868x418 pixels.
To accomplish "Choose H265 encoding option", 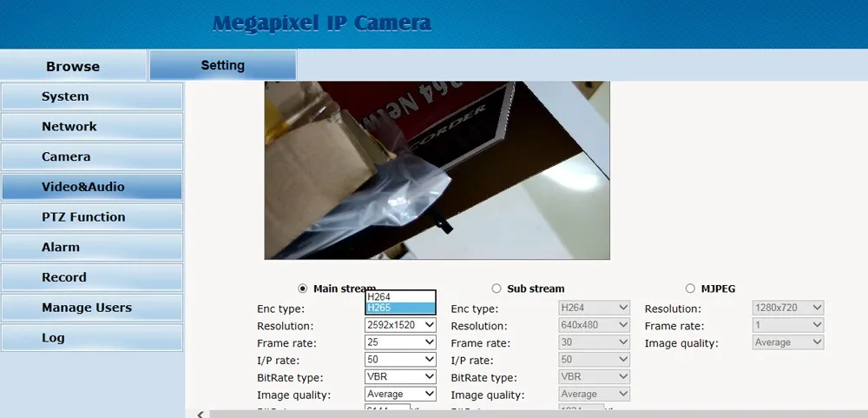I will (400, 308).
